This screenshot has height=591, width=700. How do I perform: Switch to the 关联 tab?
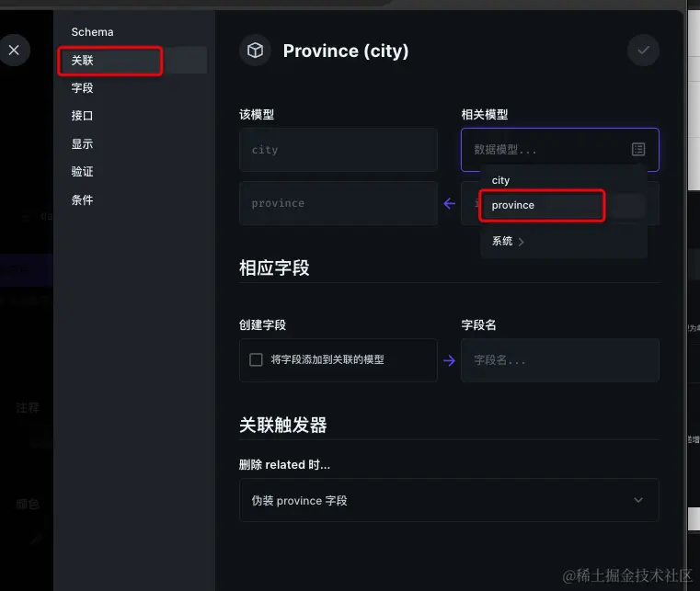(x=83, y=61)
